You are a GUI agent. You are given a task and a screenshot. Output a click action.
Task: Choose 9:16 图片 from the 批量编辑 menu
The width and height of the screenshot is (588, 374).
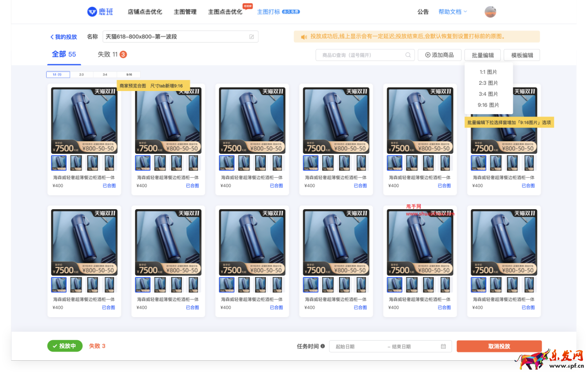coord(488,105)
